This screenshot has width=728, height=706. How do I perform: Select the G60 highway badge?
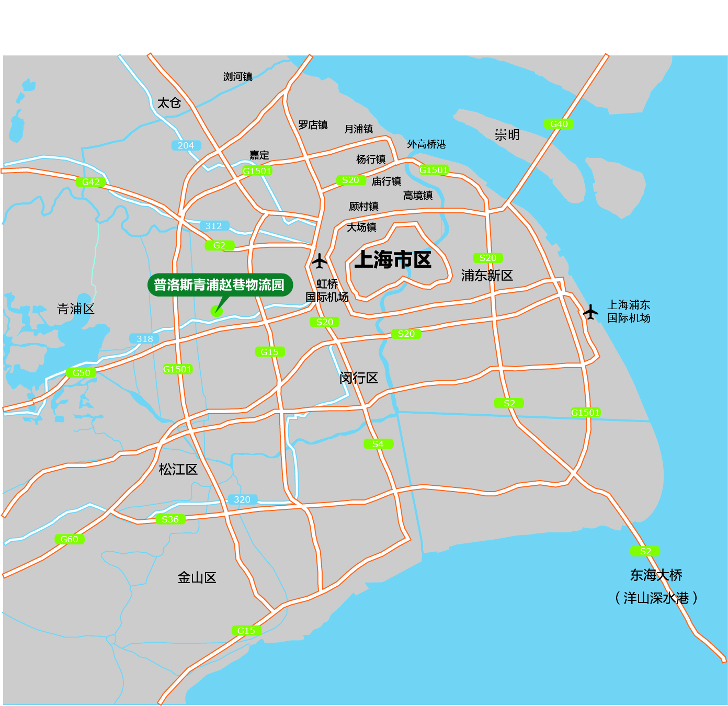[x=69, y=539]
